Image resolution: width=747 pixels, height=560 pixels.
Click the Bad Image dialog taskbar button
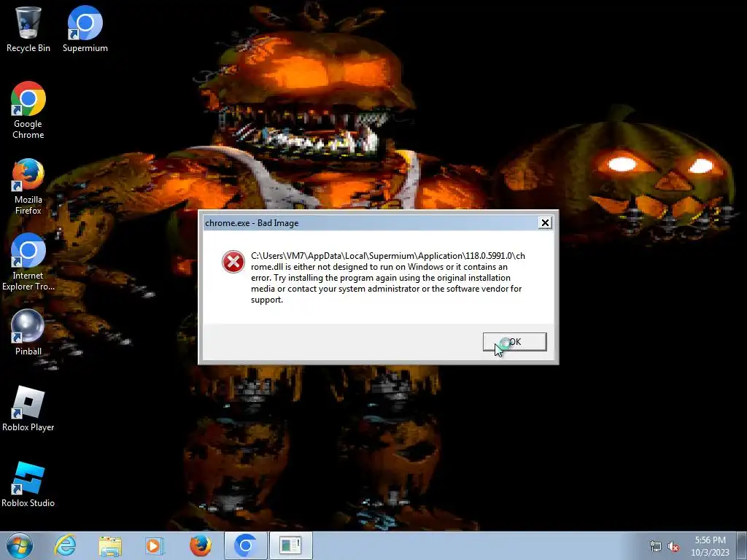(290, 545)
